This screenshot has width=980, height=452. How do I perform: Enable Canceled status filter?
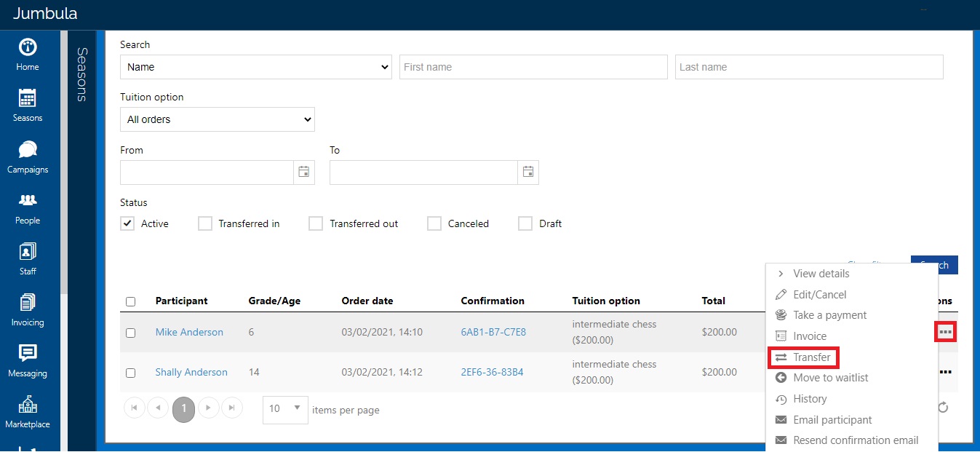[434, 223]
